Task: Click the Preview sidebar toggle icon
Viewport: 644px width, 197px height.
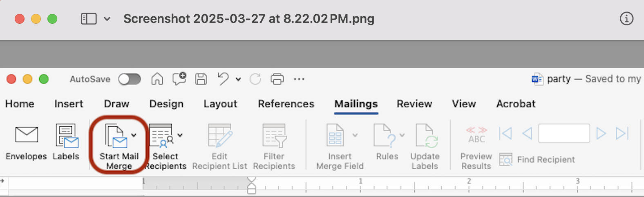Action: [89, 19]
